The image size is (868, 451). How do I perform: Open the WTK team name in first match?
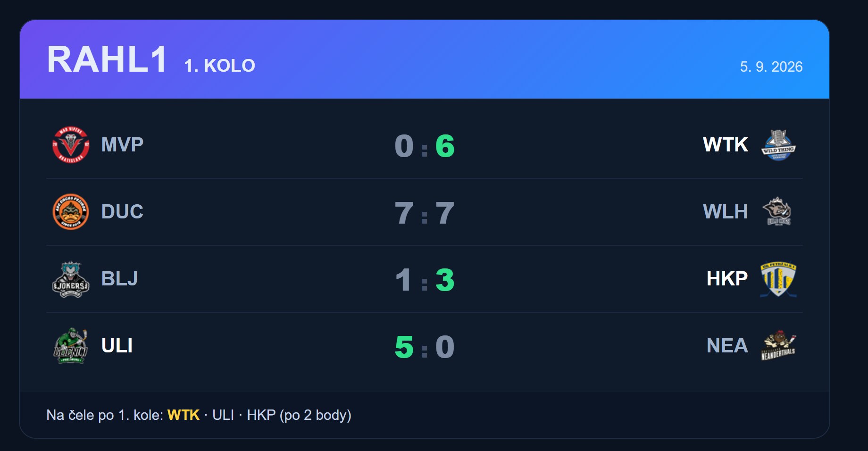point(726,145)
